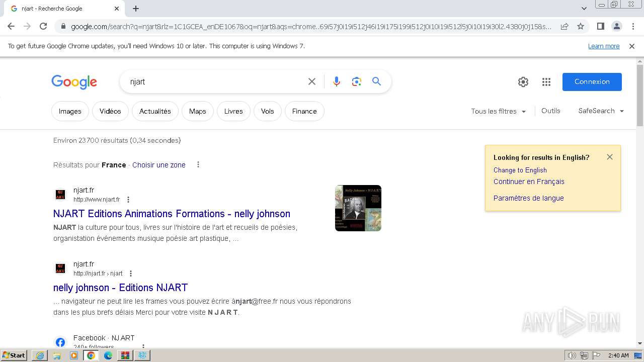This screenshot has width=644, height=362.
Task: Bookmark this page with the star
Action: pos(581,26)
